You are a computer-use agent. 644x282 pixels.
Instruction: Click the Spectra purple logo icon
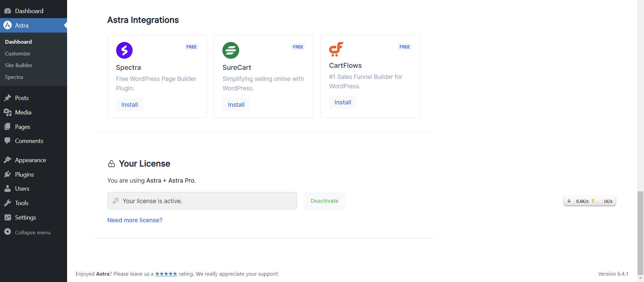[124, 50]
